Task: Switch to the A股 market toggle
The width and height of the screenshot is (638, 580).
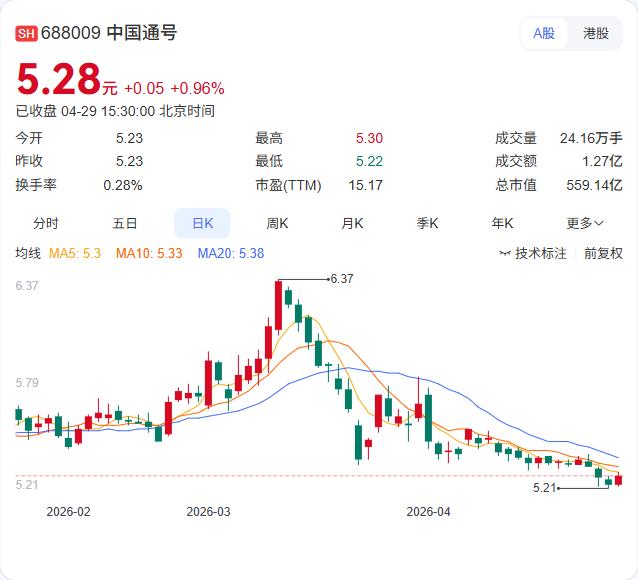Action: 544,33
